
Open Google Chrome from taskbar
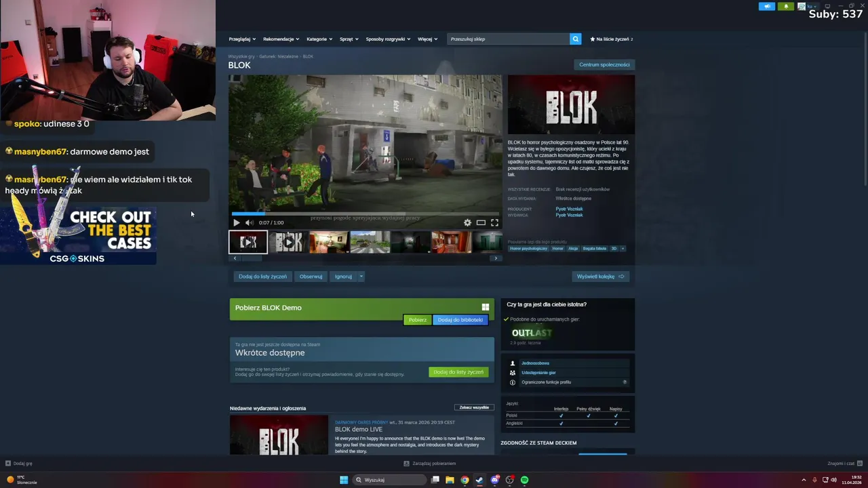pyautogui.click(x=465, y=480)
